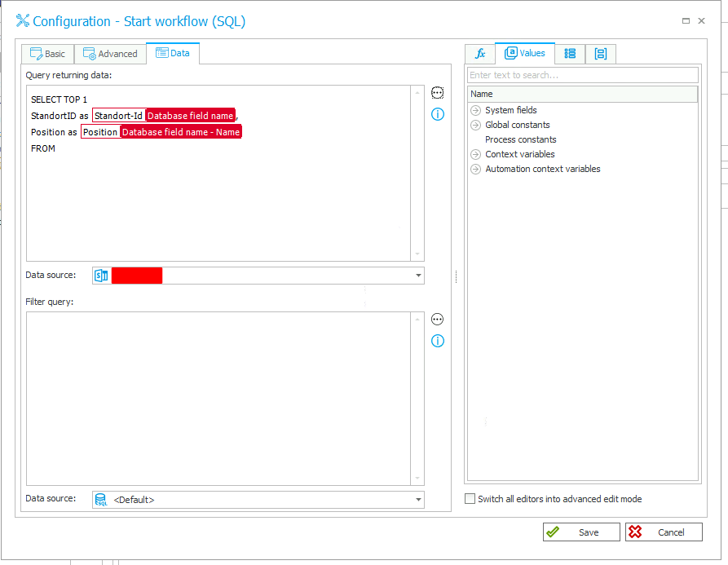Viewport: 728px width, 565px height.
Task: Click the search values text field
Action: pos(582,75)
